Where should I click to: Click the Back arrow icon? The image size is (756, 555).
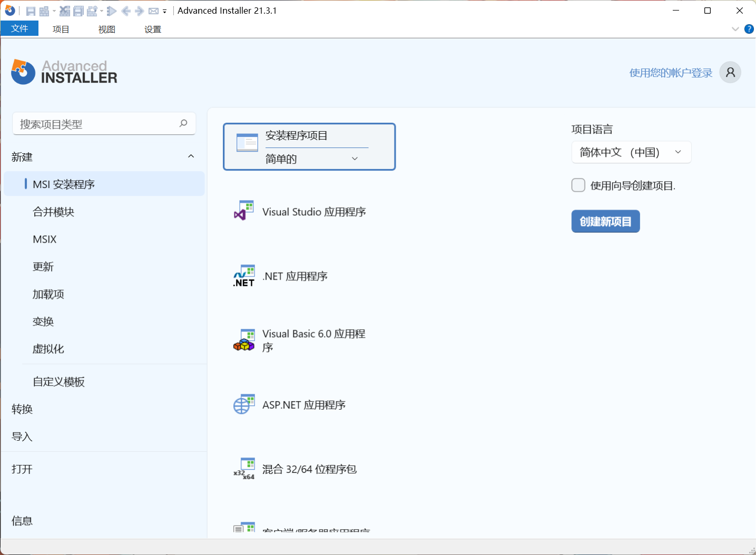point(126,11)
